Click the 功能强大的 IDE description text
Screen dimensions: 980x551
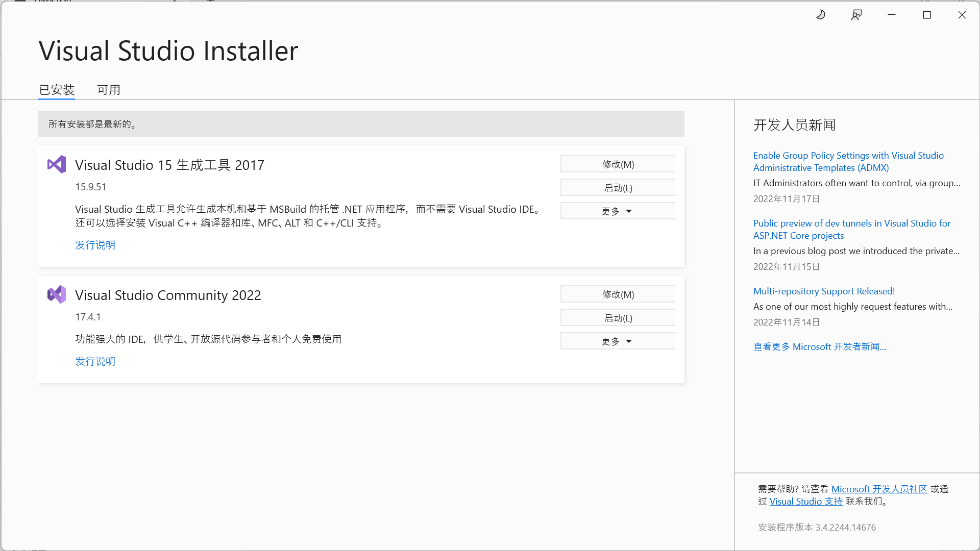click(x=208, y=339)
